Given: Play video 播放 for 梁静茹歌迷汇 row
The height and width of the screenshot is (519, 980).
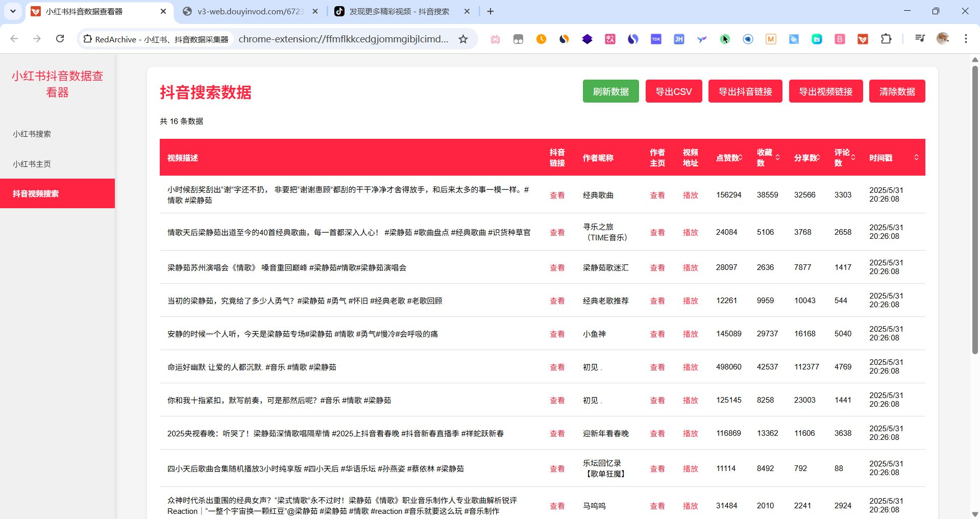Looking at the screenshot, I should pyautogui.click(x=690, y=267).
